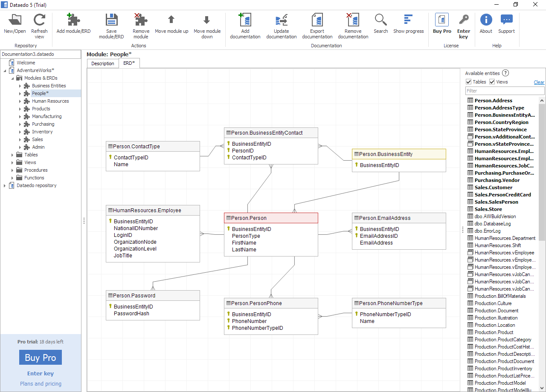Click the Dataedo repository icon in tree
546x392 pixels.
(12, 185)
